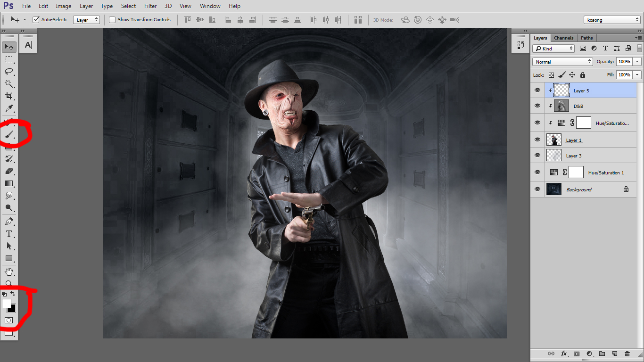The height and width of the screenshot is (362, 644).
Task: Select the Horizontal Type tool
Action: [9, 234]
